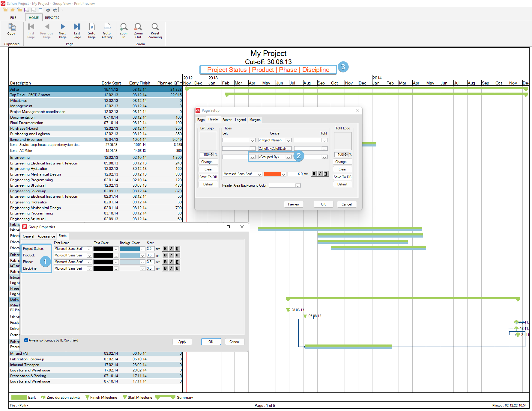Toggle Bold for the Product font row

tap(165, 255)
